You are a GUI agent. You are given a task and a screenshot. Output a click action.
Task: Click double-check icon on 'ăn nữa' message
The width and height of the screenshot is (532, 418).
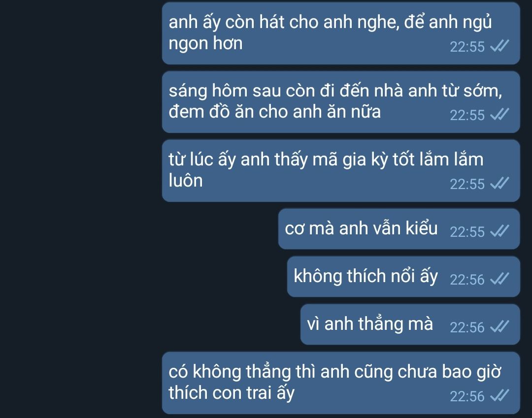(x=500, y=114)
